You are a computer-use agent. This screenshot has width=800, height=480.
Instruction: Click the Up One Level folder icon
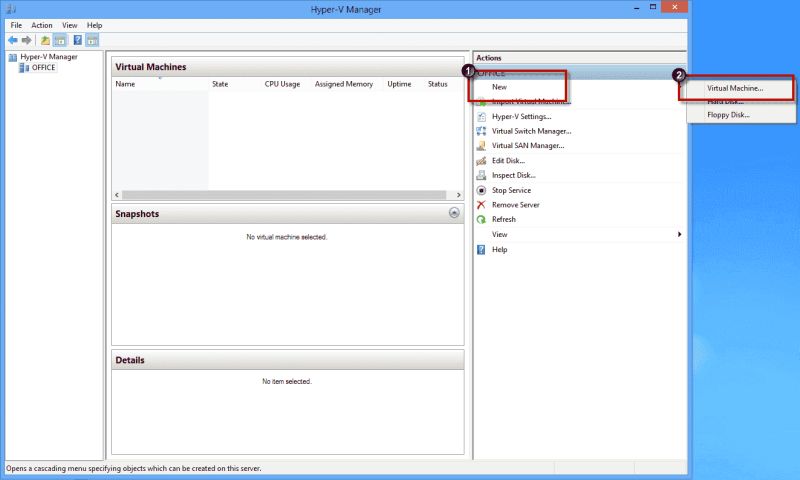[45, 40]
